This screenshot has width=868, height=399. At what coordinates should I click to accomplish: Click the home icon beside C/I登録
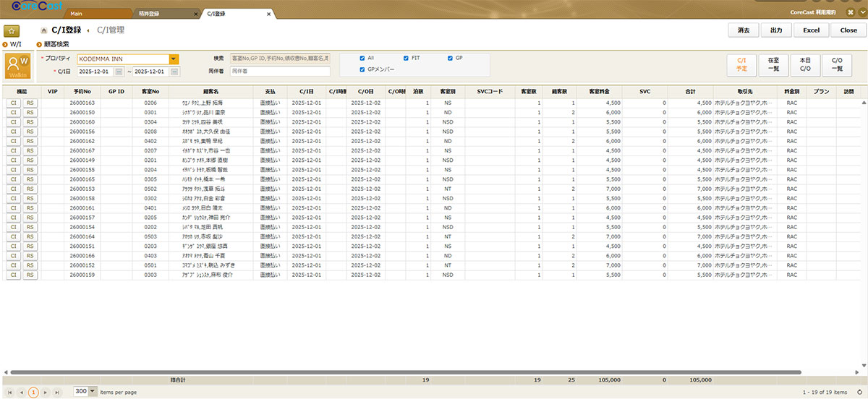point(44,30)
